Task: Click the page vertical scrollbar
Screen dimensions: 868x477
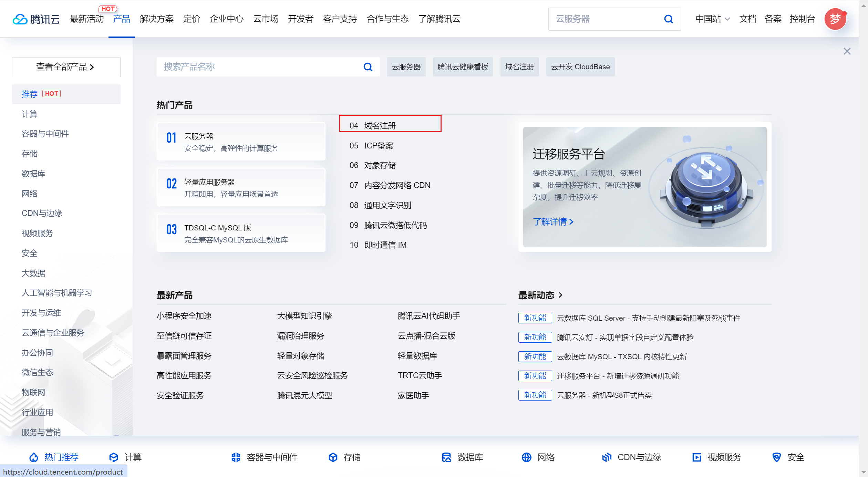Action: [x=863, y=238]
